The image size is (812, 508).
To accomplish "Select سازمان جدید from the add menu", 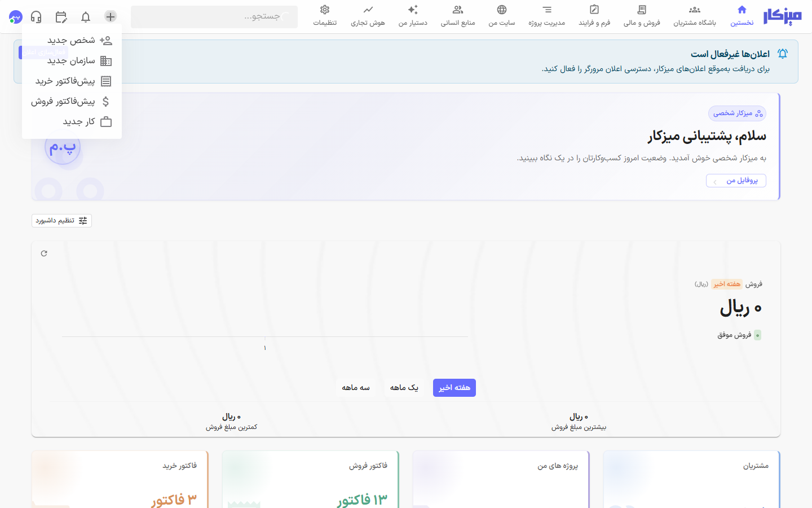I will click(x=72, y=60).
